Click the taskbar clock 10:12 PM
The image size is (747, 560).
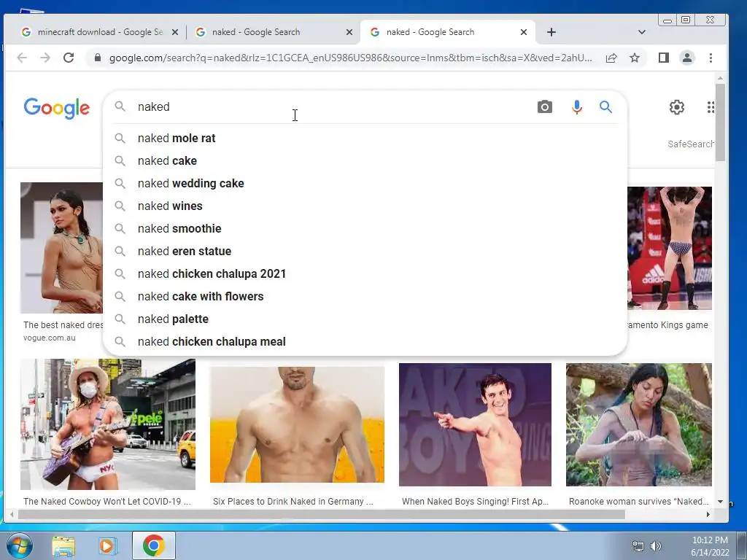(710, 540)
